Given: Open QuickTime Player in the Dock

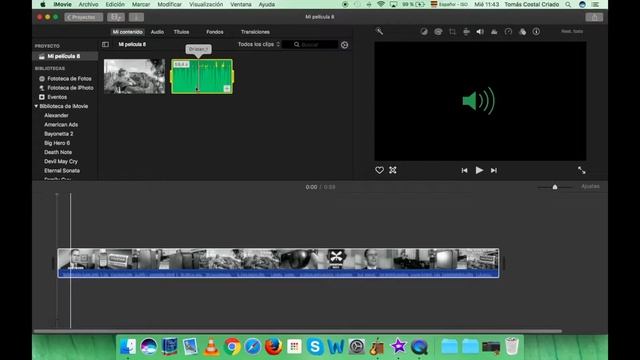Looking at the screenshot, I should (x=419, y=347).
